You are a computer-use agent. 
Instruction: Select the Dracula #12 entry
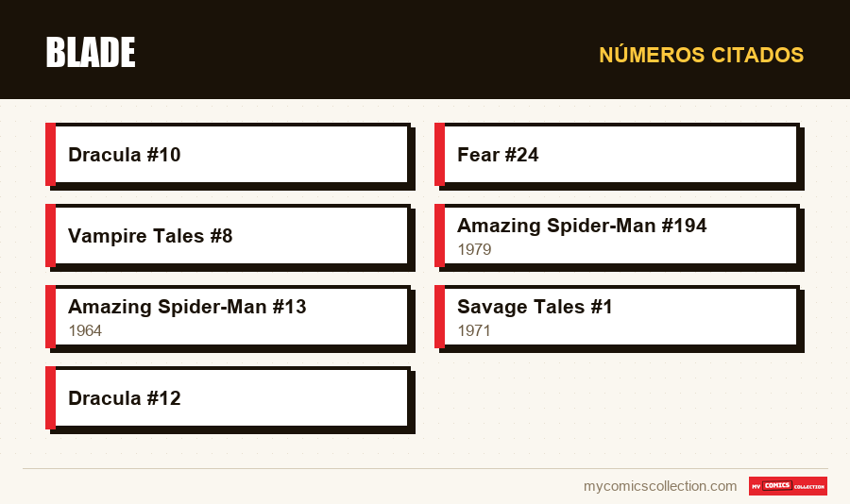pos(229,398)
